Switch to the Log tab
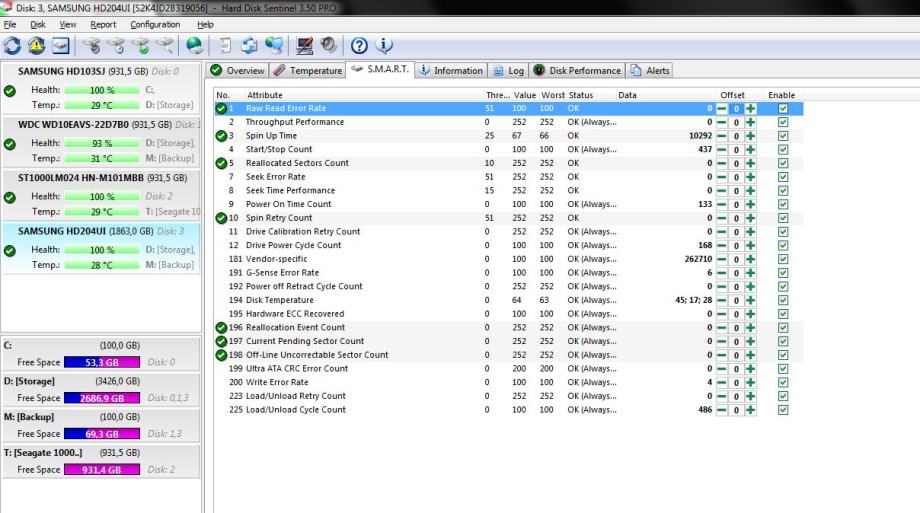 pos(508,70)
